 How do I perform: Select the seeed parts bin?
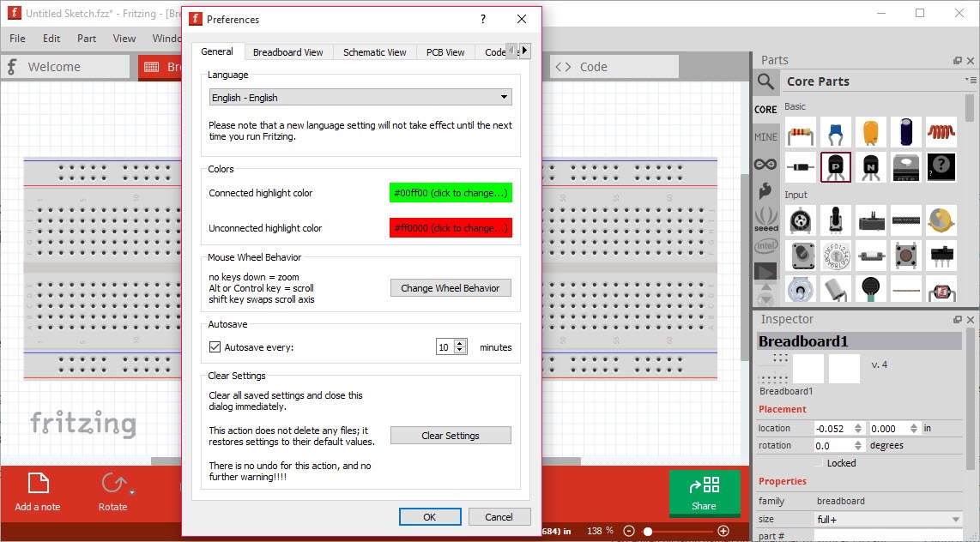coord(765,219)
